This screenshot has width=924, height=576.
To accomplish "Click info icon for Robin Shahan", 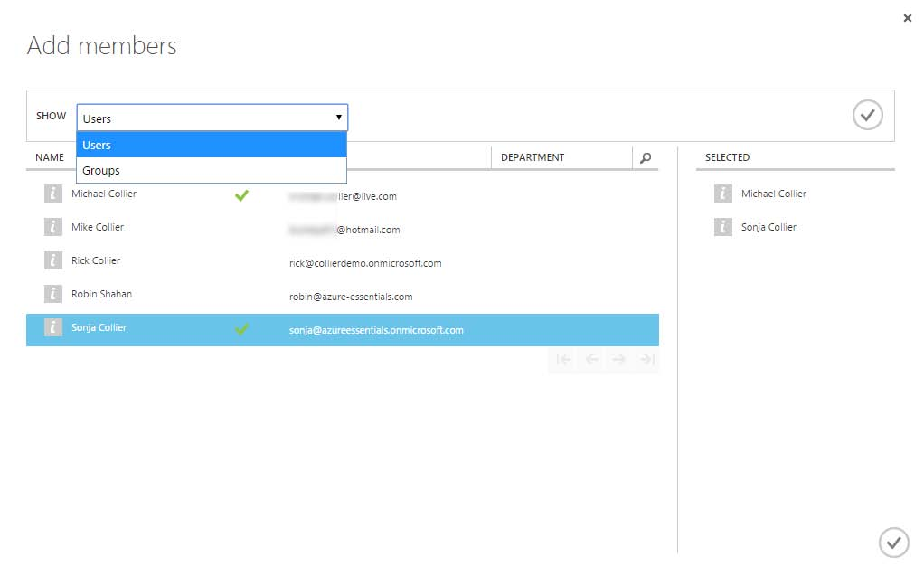I will [x=53, y=294].
